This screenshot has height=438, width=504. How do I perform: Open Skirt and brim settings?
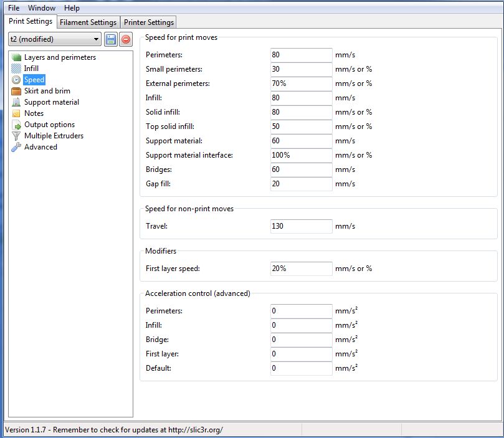click(47, 91)
